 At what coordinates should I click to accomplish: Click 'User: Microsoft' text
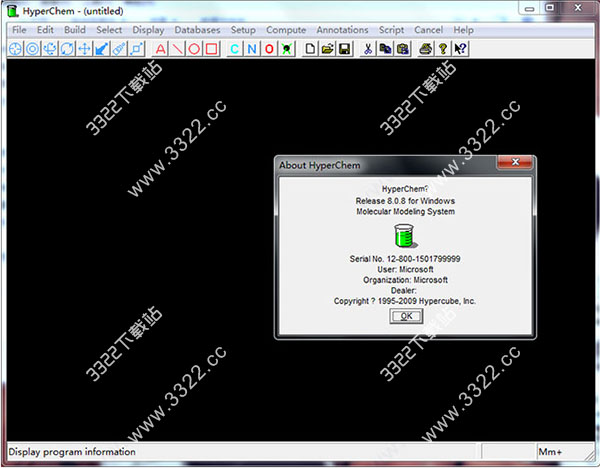tap(405, 269)
